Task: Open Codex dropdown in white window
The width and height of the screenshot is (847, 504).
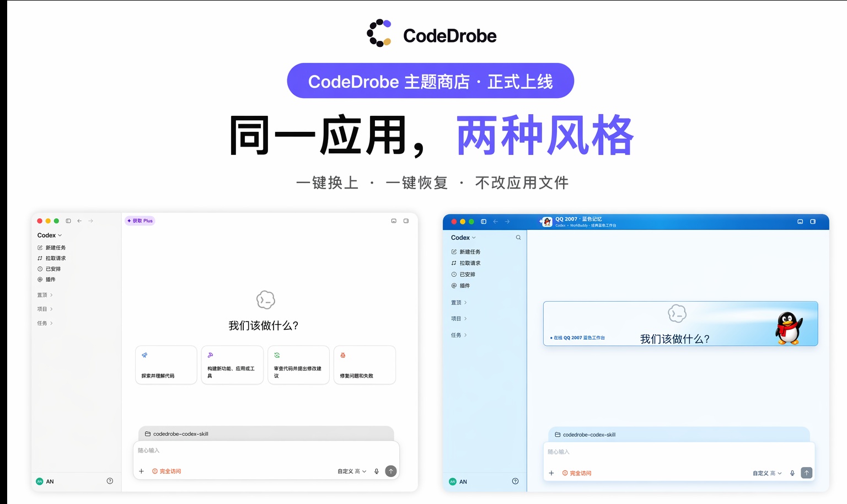Action: pyautogui.click(x=50, y=235)
